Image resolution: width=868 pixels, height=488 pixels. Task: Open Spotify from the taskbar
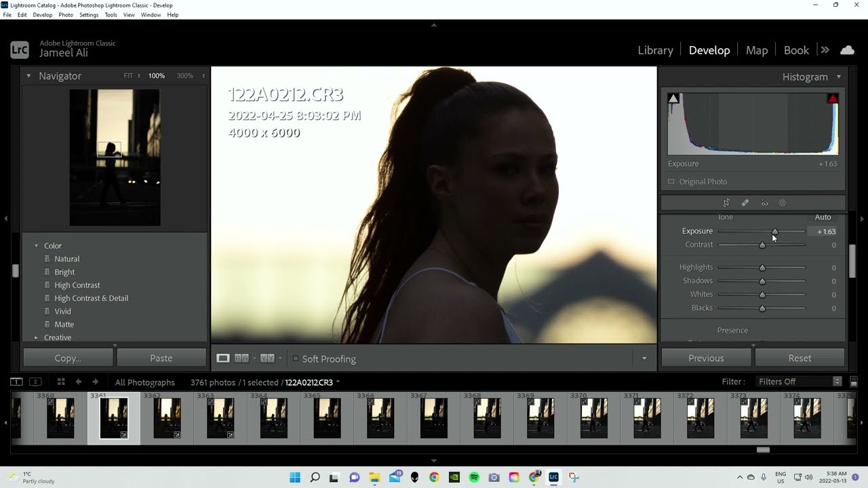point(474,477)
